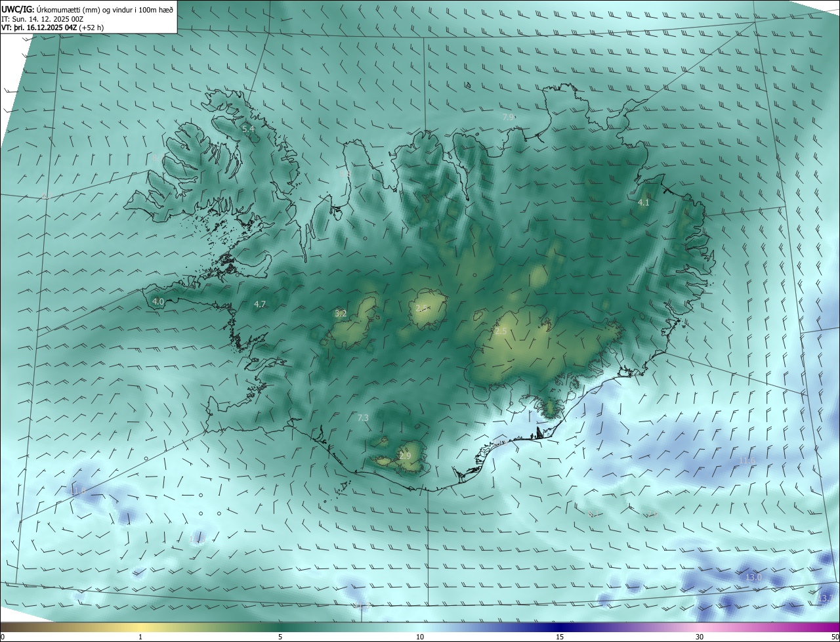Click the 'UWC/IG:' map title text
The height and width of the screenshot is (642, 840).
click(18, 9)
